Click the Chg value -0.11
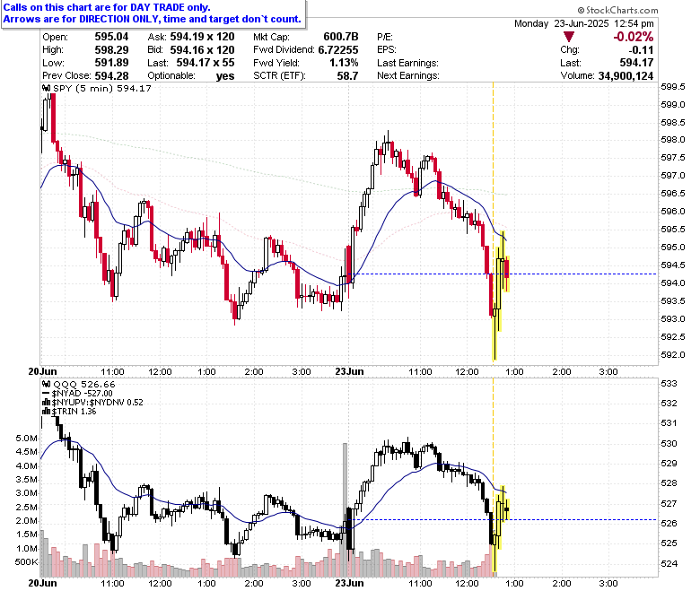This screenshot has height=591, width=700. pyautogui.click(x=641, y=49)
